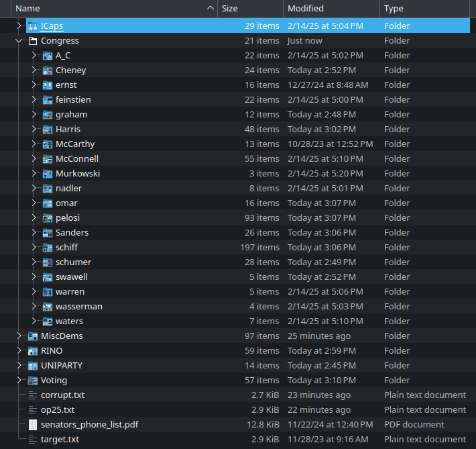Click the '25 minutes ago' modified cell
Screen dimensions: 476x449
tap(319, 336)
